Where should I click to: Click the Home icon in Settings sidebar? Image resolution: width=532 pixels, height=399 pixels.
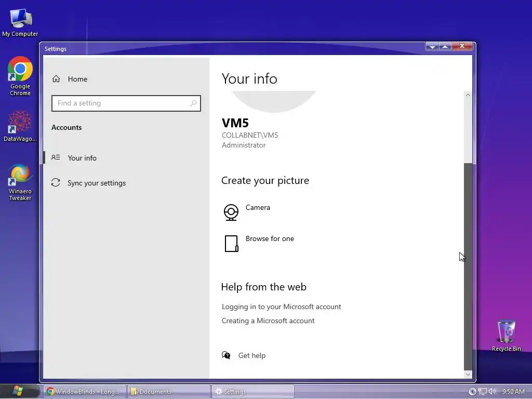pyautogui.click(x=56, y=79)
